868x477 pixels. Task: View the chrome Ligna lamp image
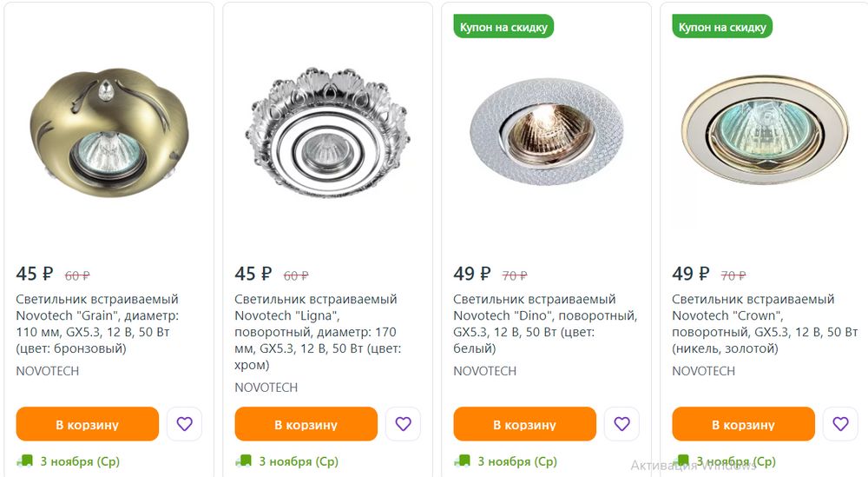pos(326,130)
